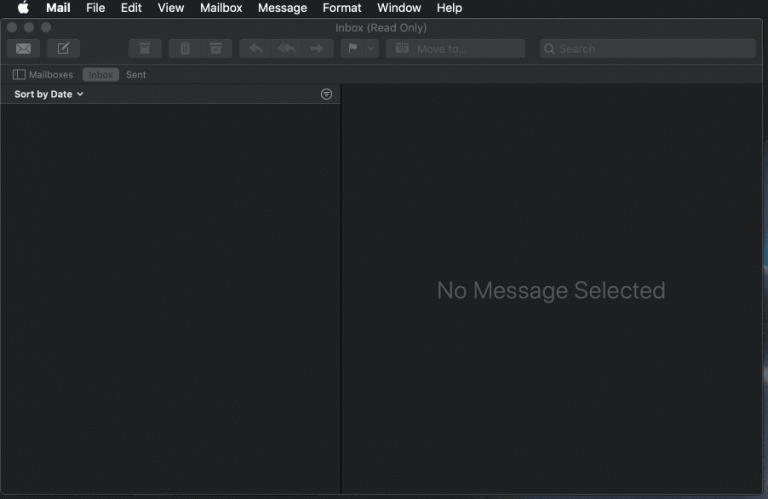Open the Message menu
Viewport: 768px width, 499px height.
coord(282,8)
